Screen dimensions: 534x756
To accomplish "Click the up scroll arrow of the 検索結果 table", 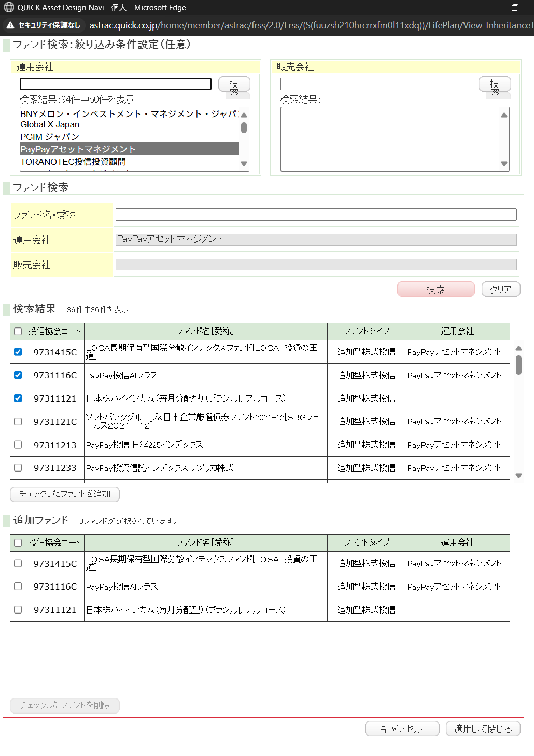I will click(x=518, y=348).
